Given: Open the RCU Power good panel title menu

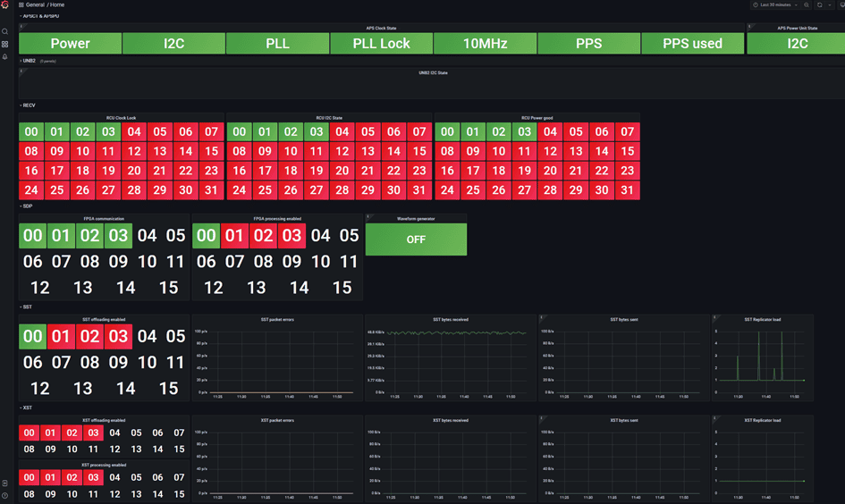Looking at the screenshot, I should 537,118.
